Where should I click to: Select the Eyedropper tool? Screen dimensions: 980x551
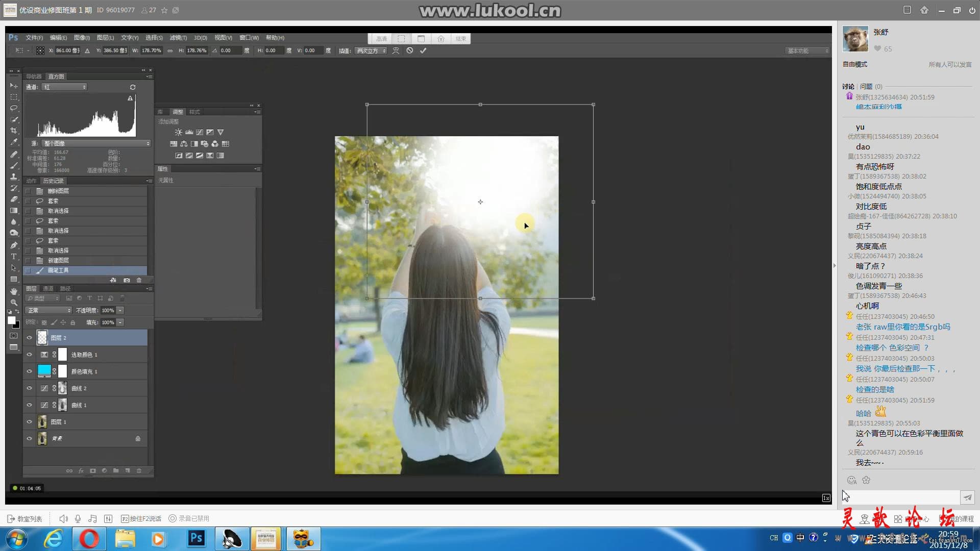(x=14, y=142)
